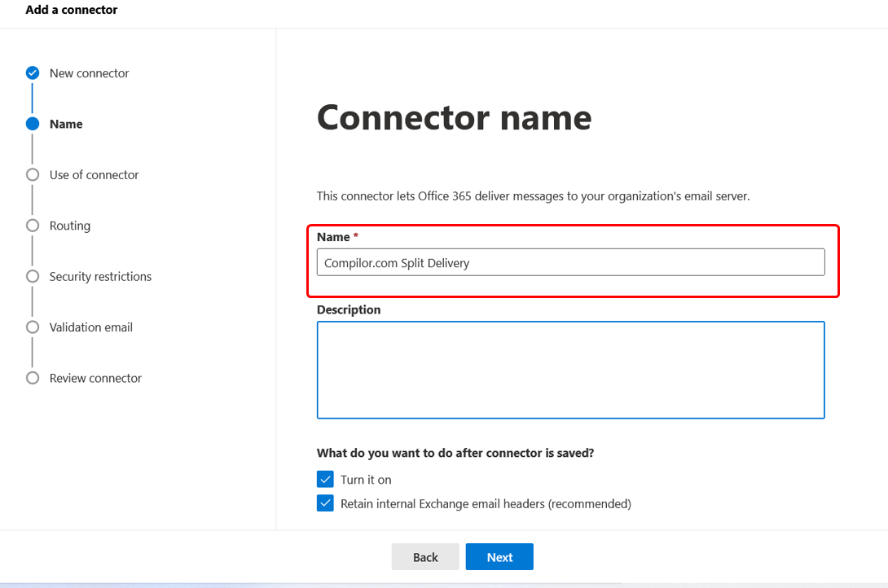Click the Use of connector step circle
Screen dimensions: 888x588
(33, 174)
